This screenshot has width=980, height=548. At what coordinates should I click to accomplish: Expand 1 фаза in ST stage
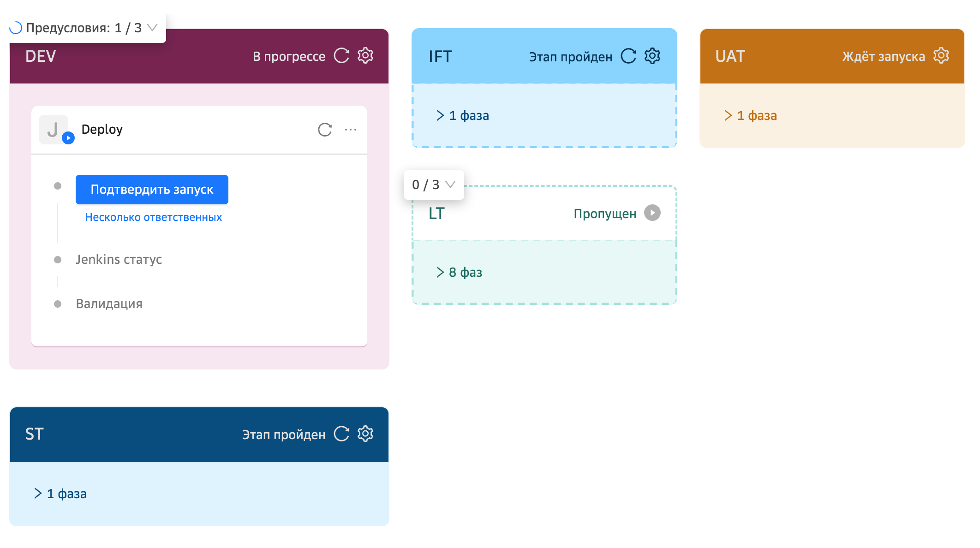click(x=60, y=494)
